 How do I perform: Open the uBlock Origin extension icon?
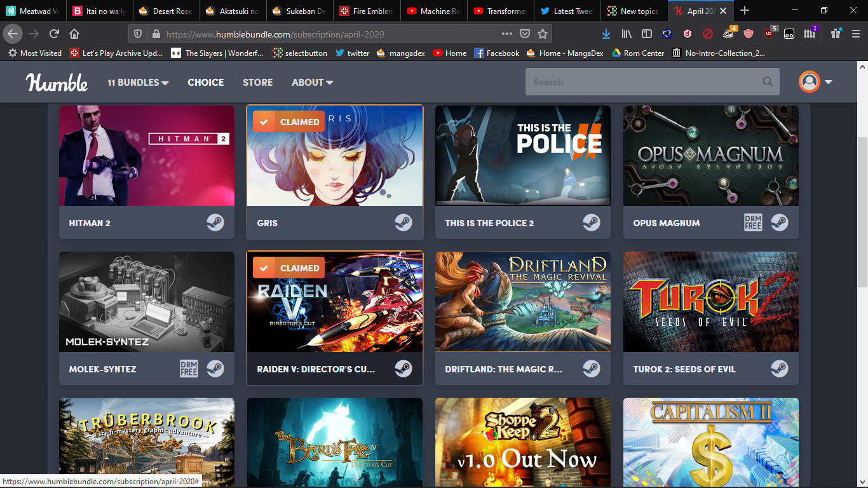coord(770,34)
